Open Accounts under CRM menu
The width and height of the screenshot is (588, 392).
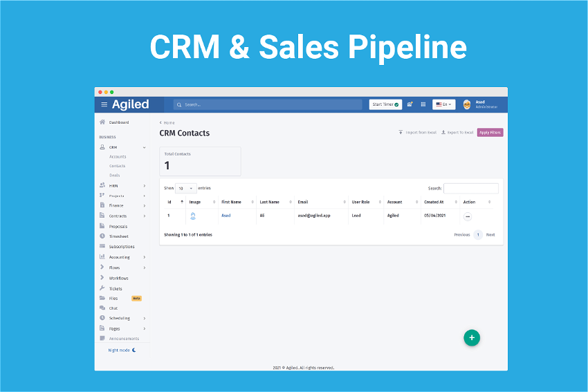(118, 157)
